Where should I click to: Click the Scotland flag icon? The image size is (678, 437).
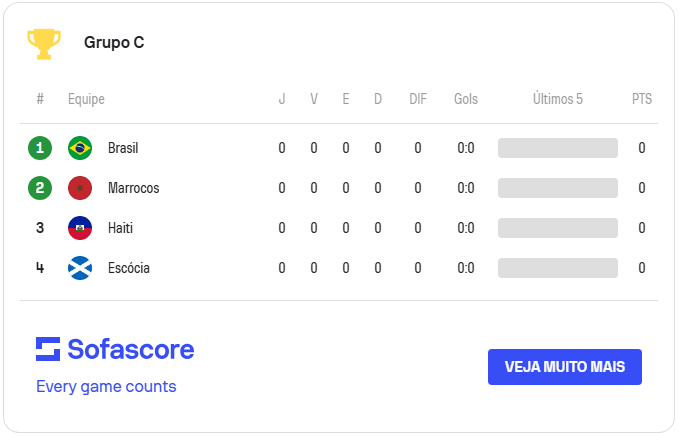(80, 268)
